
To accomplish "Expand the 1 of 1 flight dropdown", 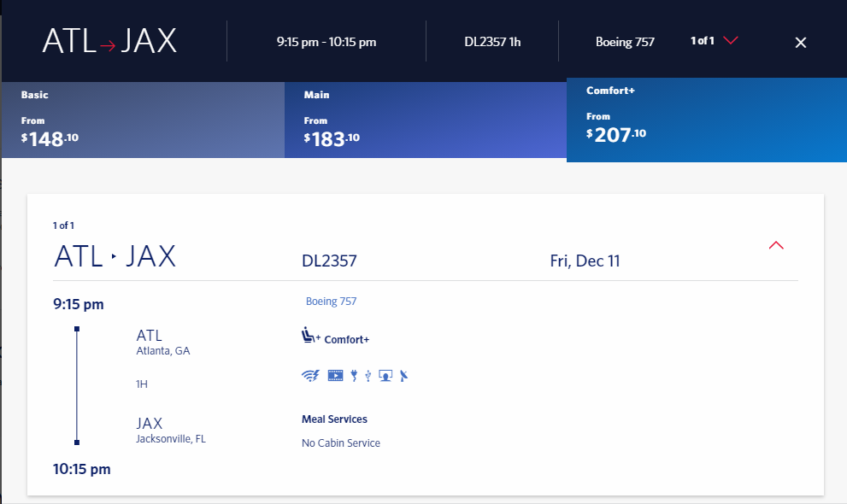I will [730, 41].
